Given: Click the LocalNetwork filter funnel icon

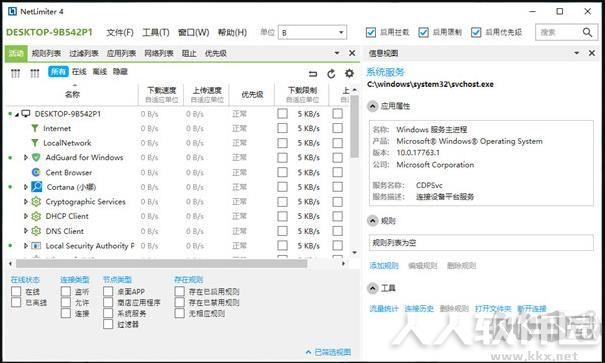Looking at the screenshot, I should pos(35,143).
